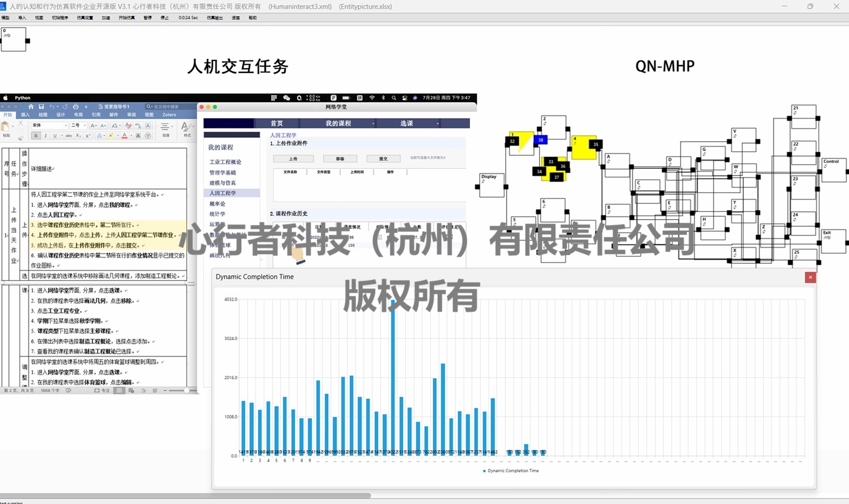Expand the 选课 navigation dropdown
The height and width of the screenshot is (504, 849).
coord(437,124)
